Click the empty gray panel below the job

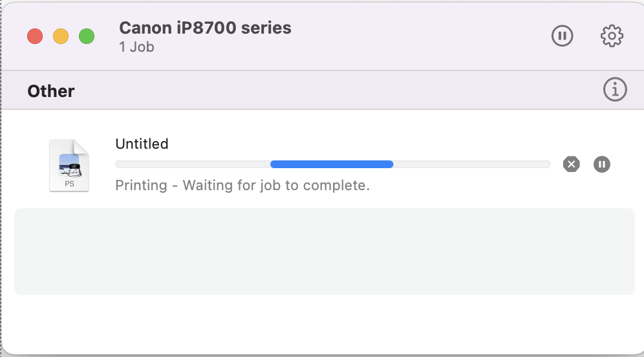pyautogui.click(x=323, y=251)
